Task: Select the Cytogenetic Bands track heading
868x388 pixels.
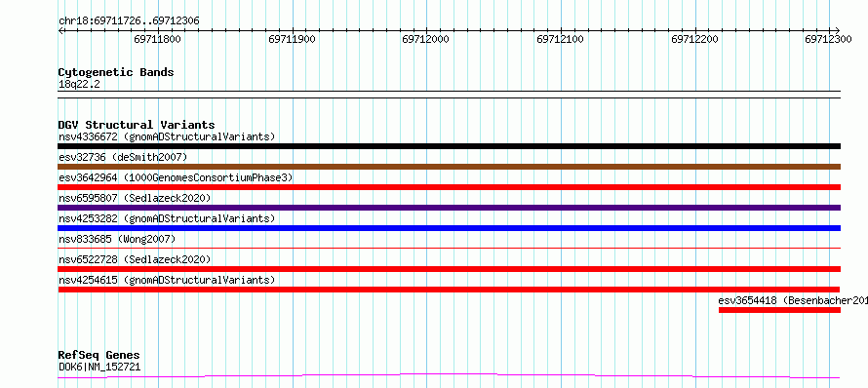Action: (116, 72)
